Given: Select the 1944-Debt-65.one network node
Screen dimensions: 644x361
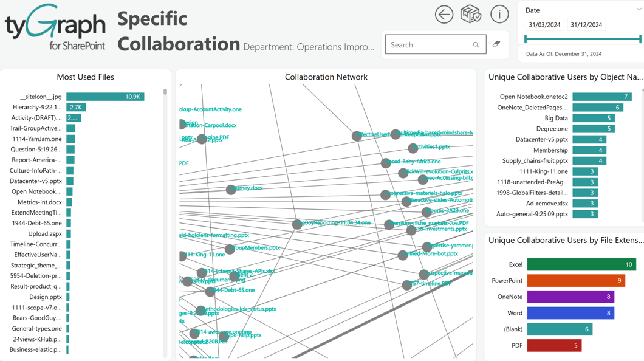Looking at the screenshot, I should 210,292.
